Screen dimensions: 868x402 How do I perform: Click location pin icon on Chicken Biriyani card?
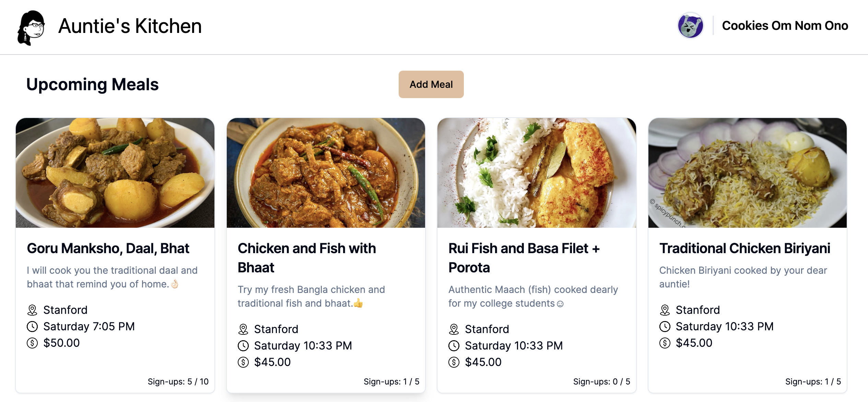[665, 310]
